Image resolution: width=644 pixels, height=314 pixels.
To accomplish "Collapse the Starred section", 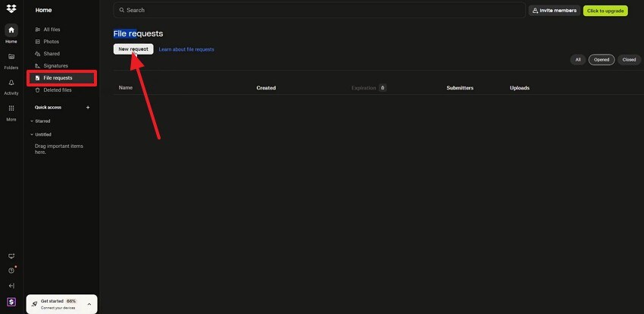I will click(x=32, y=121).
